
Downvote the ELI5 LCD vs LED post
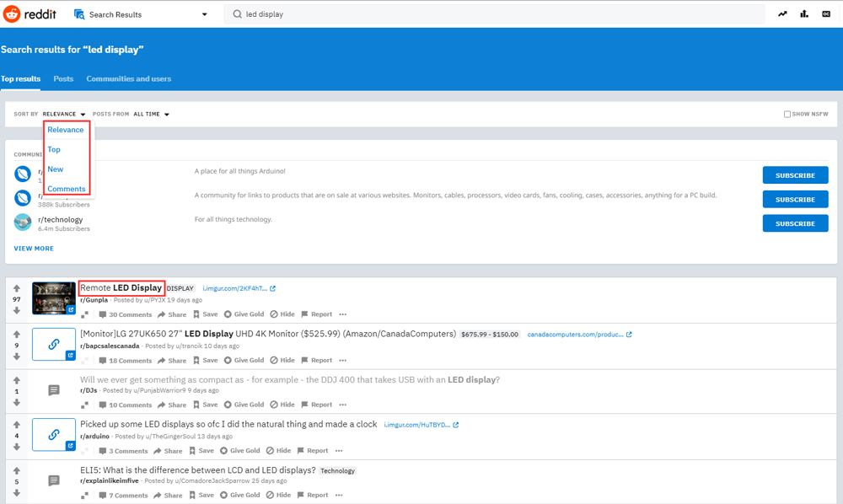pos(17,493)
